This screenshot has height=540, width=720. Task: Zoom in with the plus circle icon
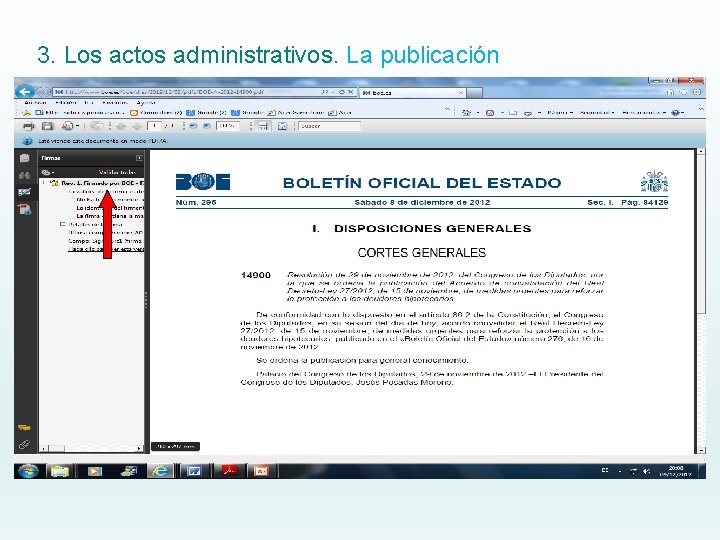point(207,126)
